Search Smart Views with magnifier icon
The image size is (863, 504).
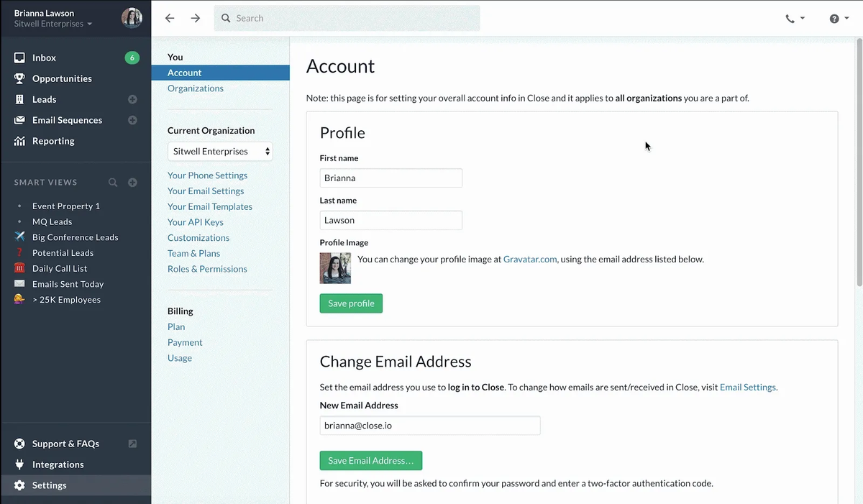point(113,183)
